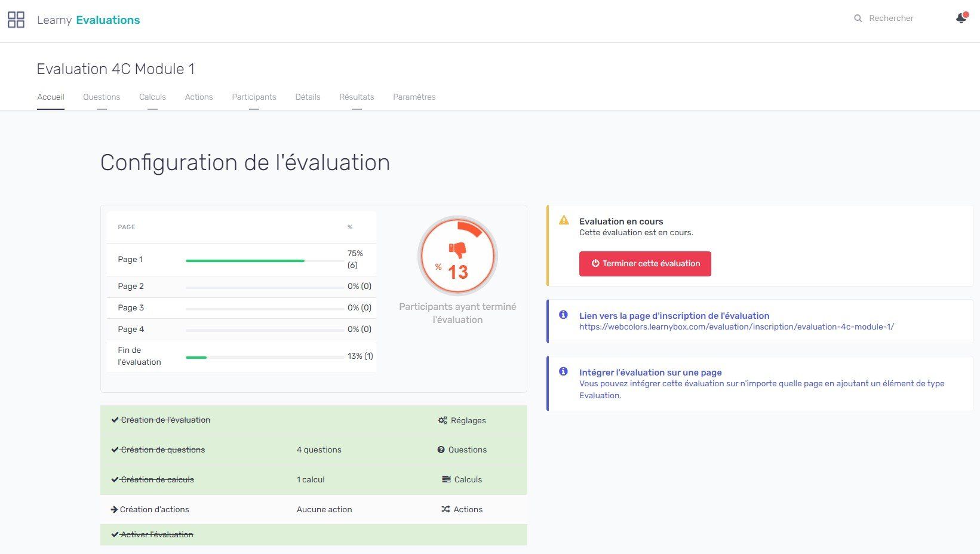This screenshot has width=980, height=554.
Task: Select the Création d'actions step
Action: [x=154, y=509]
